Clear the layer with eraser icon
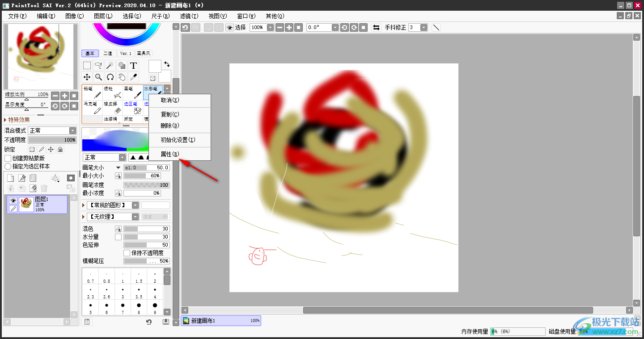644x339 pixels. 33,188
